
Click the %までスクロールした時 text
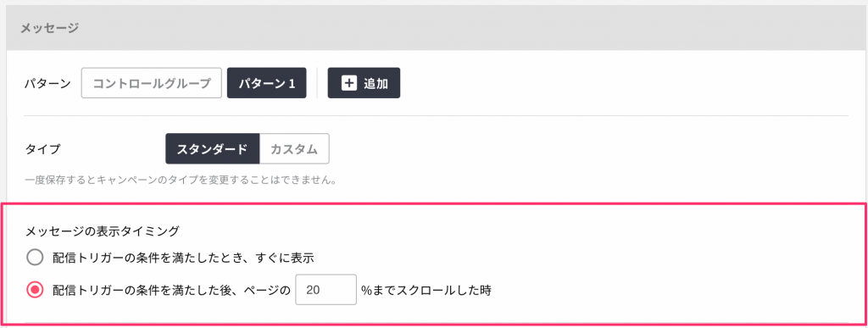click(426, 290)
